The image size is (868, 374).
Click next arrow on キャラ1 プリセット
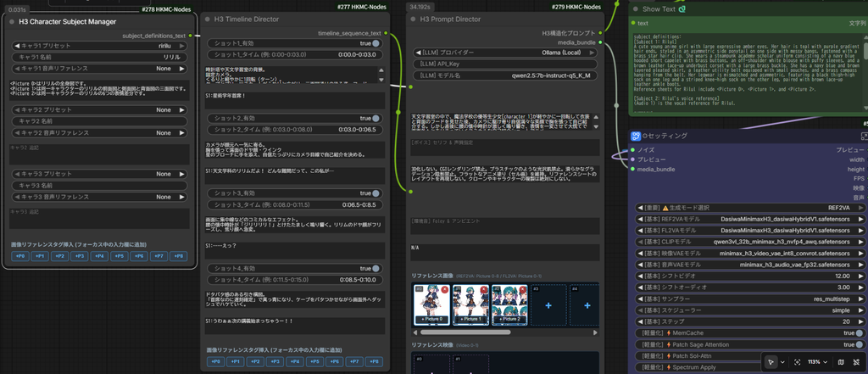pos(181,46)
